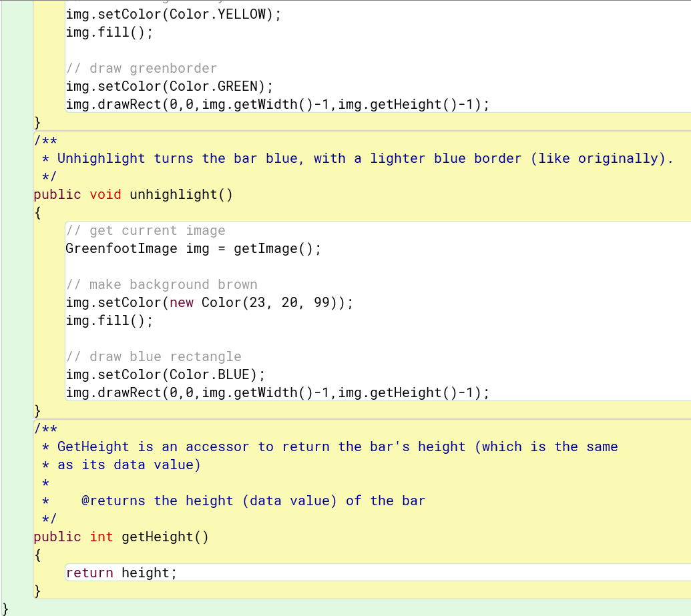The image size is (691, 616).
Task: Click the make background brown comment
Action: [160, 284]
